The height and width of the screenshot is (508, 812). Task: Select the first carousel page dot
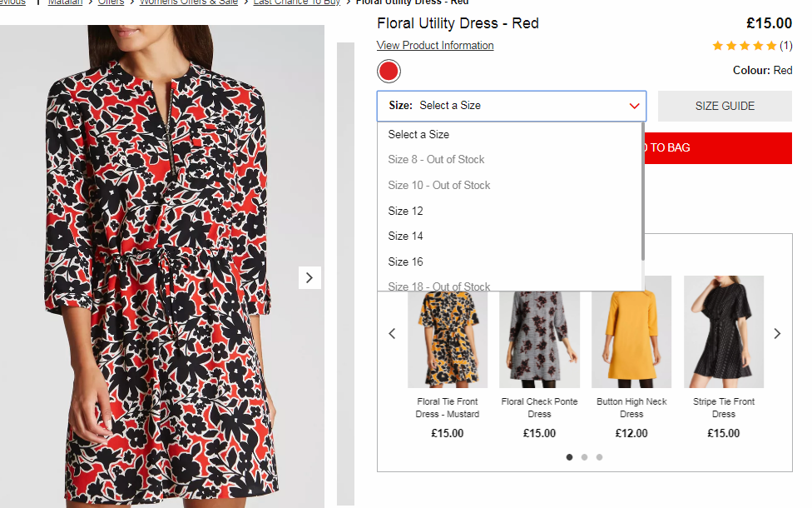coord(570,457)
